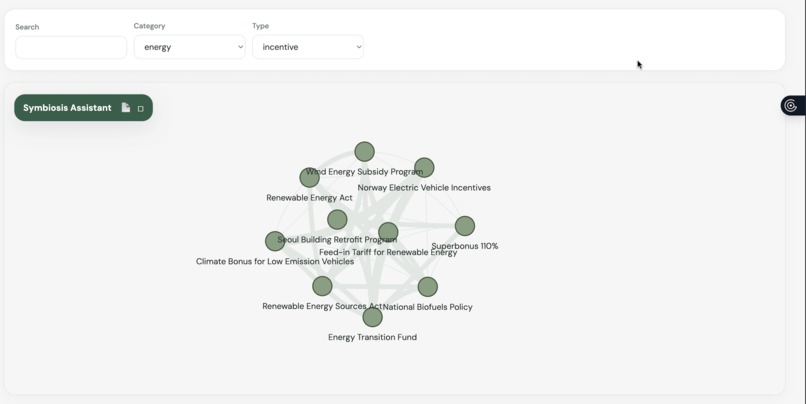Click the National Biofuels Policy label

pyautogui.click(x=428, y=307)
